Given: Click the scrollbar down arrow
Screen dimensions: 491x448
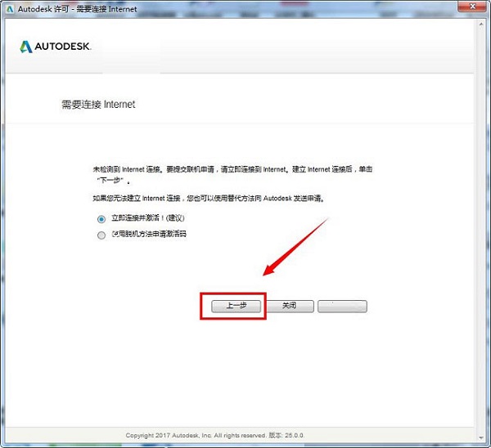Looking at the screenshot, I should pyautogui.click(x=481, y=437).
